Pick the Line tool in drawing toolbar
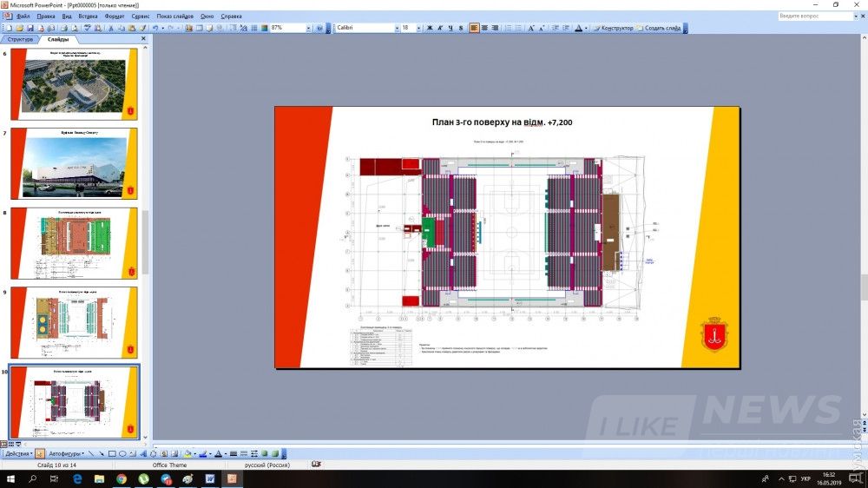Image resolution: width=868 pixels, height=488 pixels. pyautogui.click(x=91, y=453)
